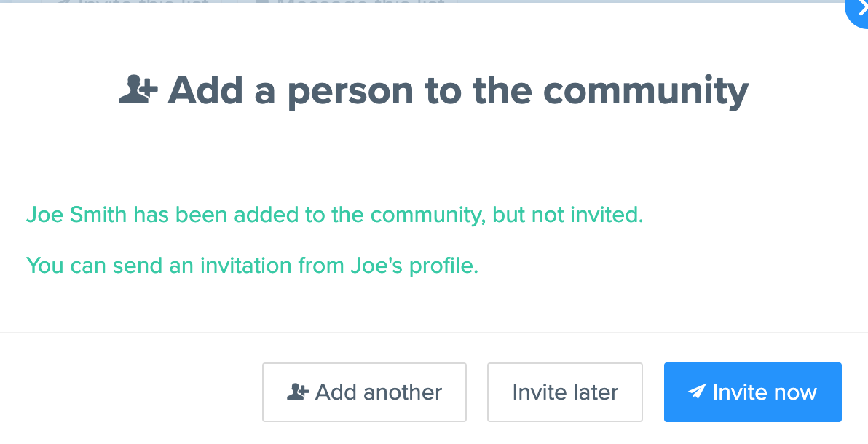Viewport: 868px width, 444px height.
Task: Click the words 'Joe's profile' in the message
Action: point(414,266)
